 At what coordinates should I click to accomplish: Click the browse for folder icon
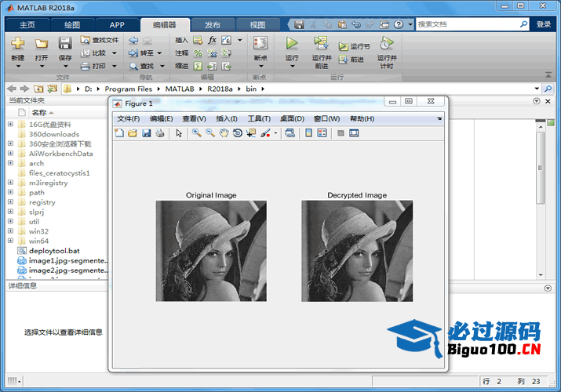[x=53, y=89]
